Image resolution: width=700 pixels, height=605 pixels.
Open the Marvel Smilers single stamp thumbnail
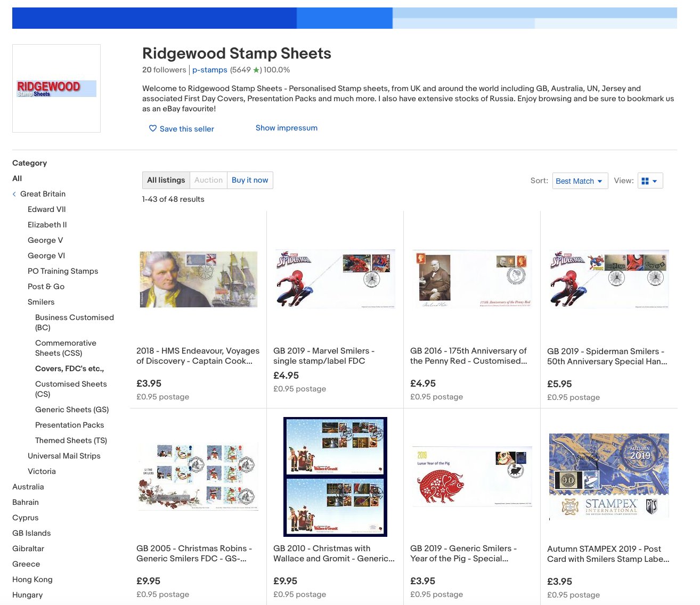[x=335, y=279]
